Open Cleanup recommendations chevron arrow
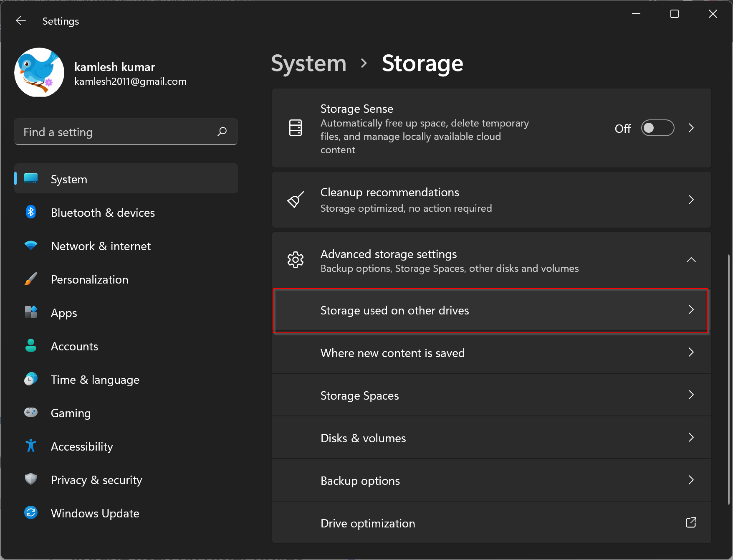733x560 pixels. (691, 200)
